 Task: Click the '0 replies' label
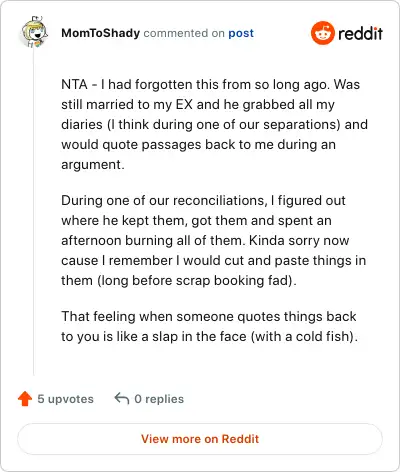click(x=159, y=399)
